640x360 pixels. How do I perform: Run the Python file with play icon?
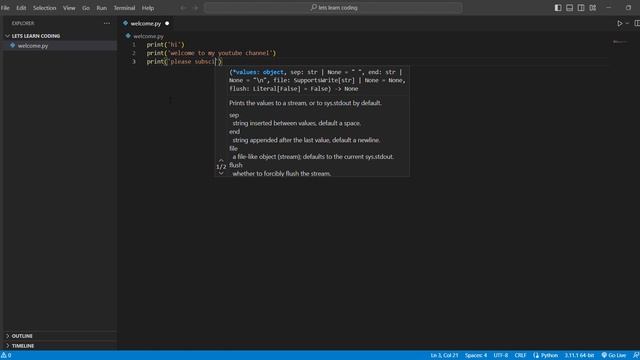coord(620,23)
